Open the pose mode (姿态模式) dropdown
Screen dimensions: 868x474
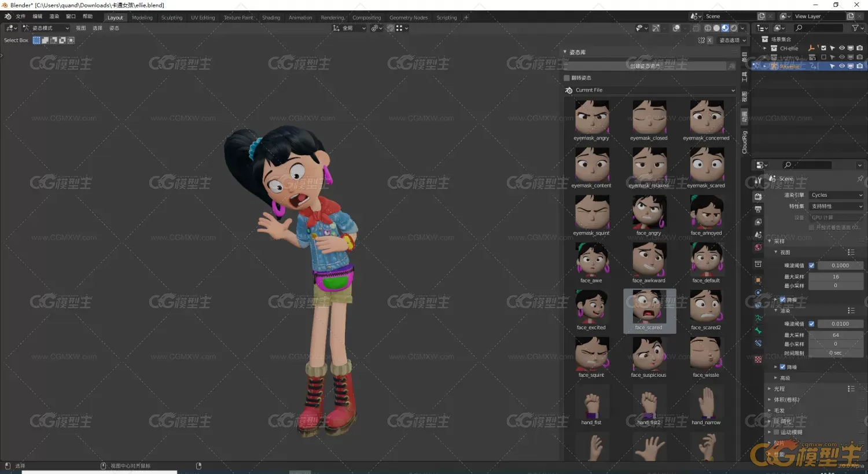[46, 28]
